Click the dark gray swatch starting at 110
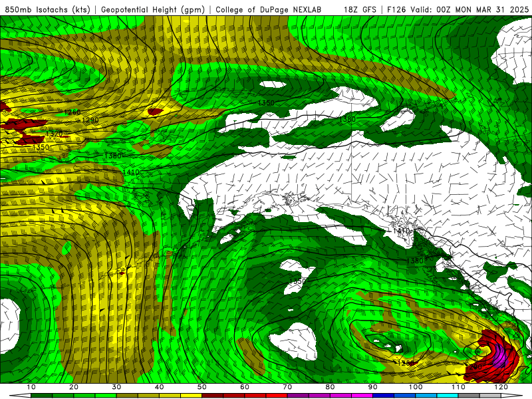This screenshot has height=399, width=532. tap(469, 396)
